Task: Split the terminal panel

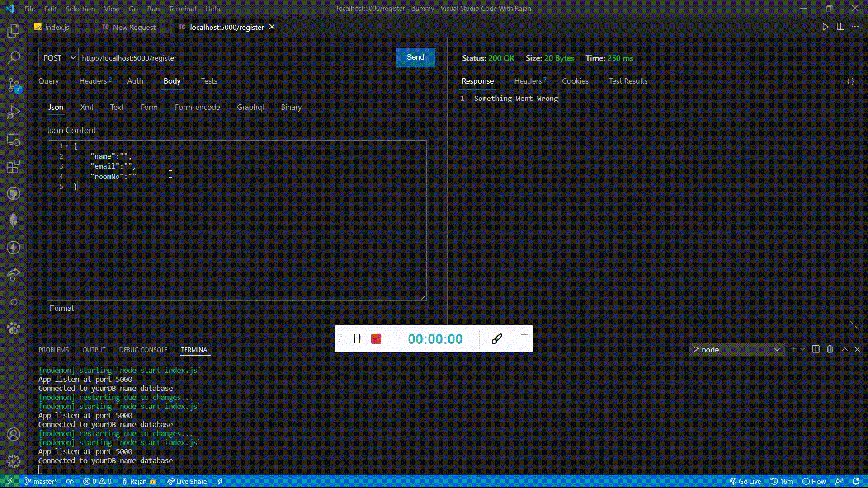Action: (x=816, y=349)
